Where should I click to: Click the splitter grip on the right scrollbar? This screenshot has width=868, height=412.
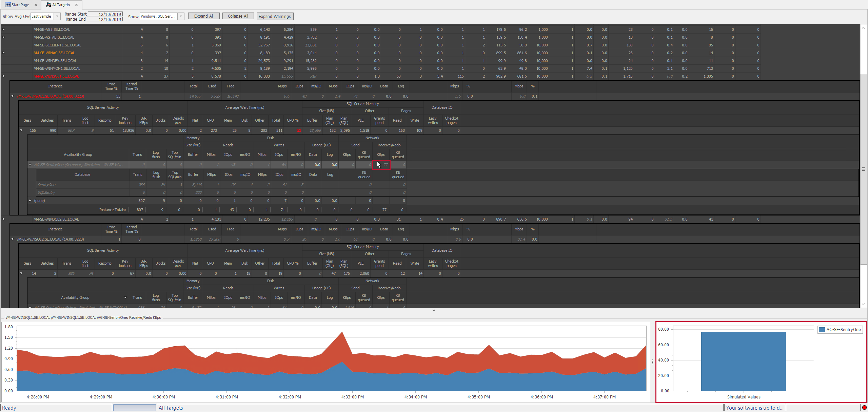863,169
